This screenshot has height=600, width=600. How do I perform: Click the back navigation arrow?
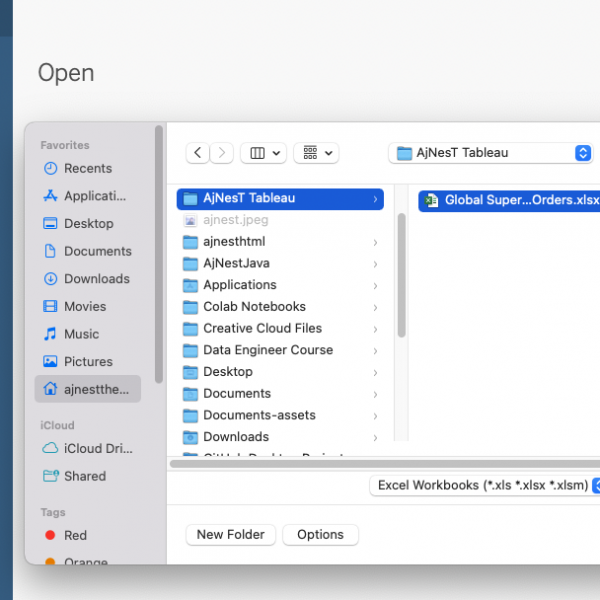click(x=198, y=153)
